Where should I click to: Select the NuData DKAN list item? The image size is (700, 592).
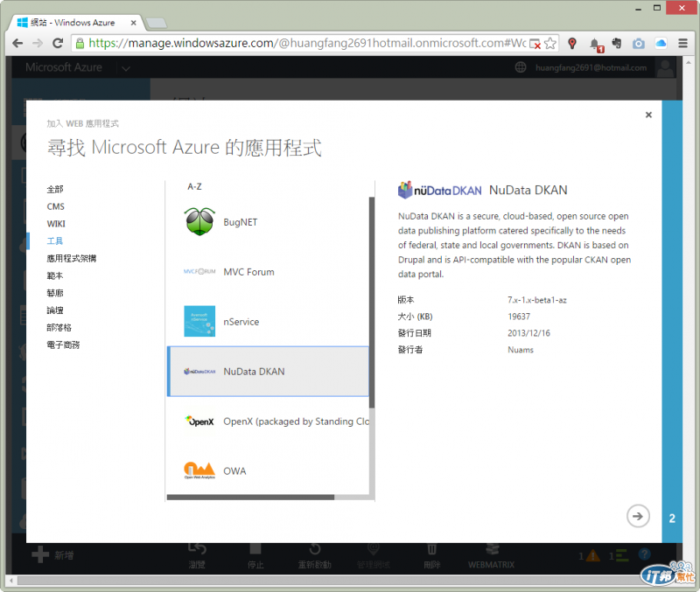[x=268, y=371]
